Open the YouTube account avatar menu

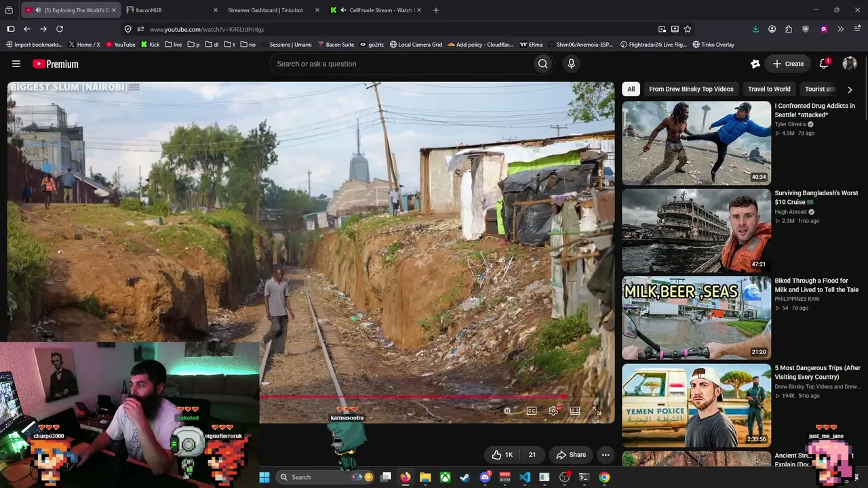coord(850,64)
